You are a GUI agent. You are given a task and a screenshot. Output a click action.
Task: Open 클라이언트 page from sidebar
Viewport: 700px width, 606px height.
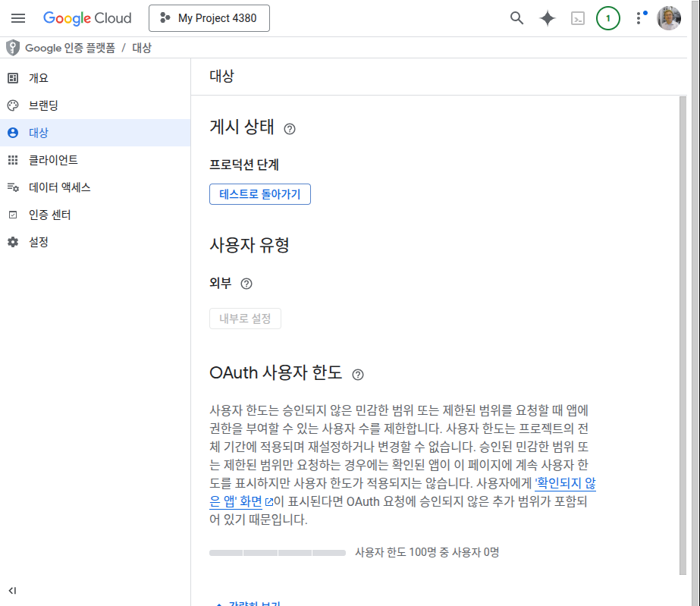[x=53, y=160]
